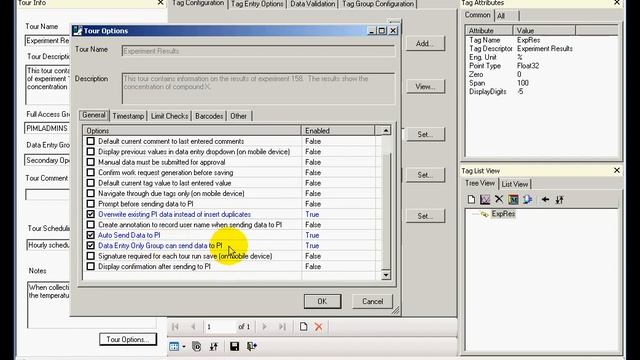Image resolution: width=640 pixels, height=360 pixels.
Task: Click the Tour Comment input field
Action: pyautogui.click(x=48, y=195)
